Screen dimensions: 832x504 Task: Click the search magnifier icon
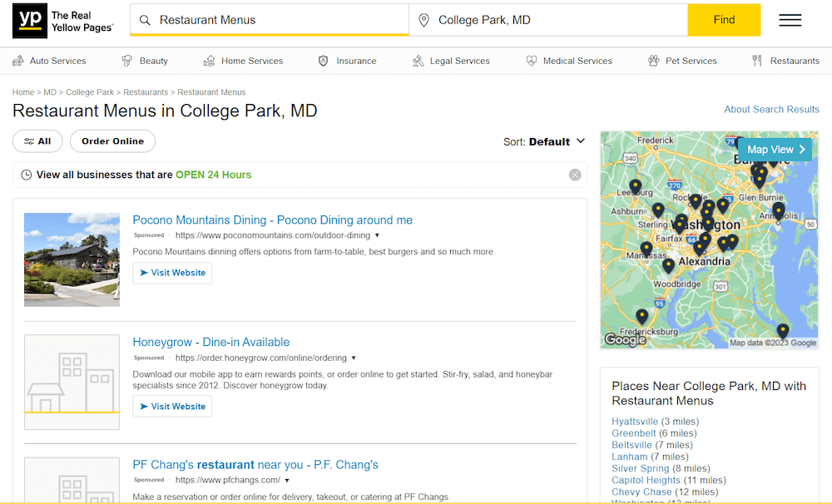tap(144, 20)
